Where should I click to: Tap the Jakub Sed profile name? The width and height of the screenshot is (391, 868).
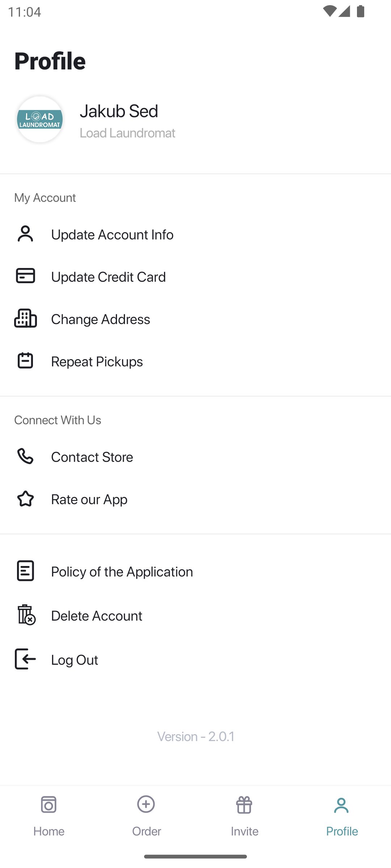[x=119, y=111]
